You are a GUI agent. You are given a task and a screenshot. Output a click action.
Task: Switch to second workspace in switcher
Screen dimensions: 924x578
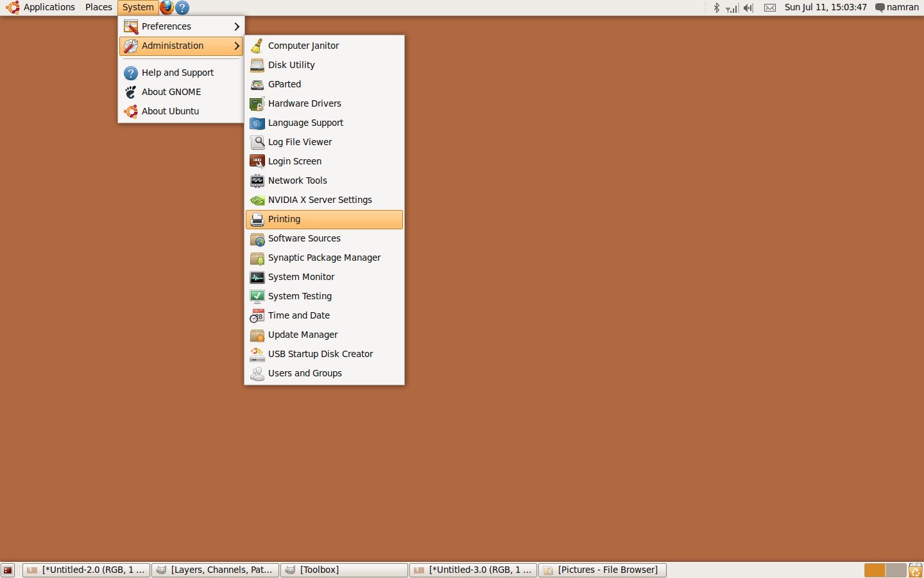896,570
